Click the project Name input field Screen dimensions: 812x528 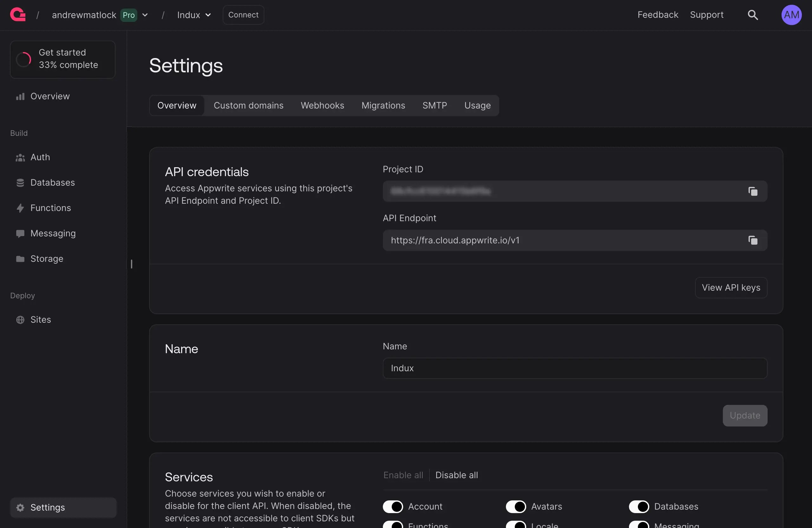click(x=575, y=368)
